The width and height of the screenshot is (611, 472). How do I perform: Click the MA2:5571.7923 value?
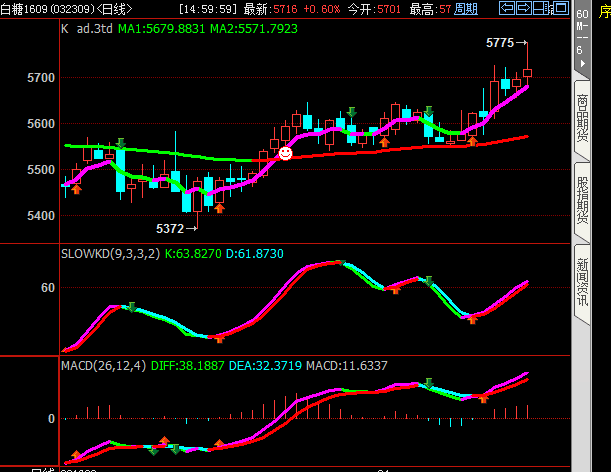(x=254, y=28)
